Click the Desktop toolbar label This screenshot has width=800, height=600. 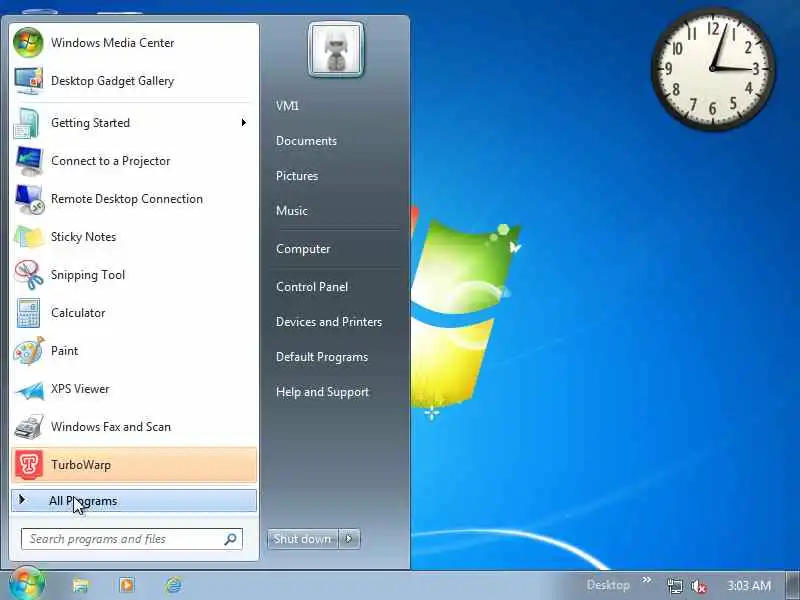coord(608,585)
